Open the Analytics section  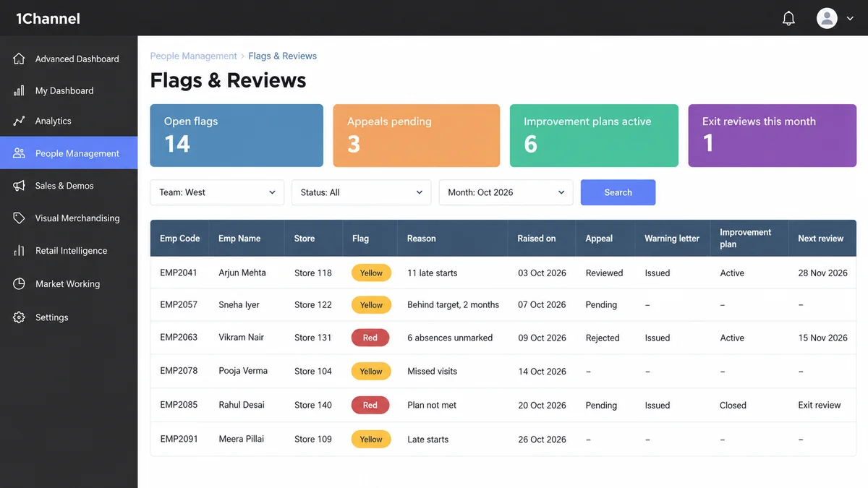point(69,121)
